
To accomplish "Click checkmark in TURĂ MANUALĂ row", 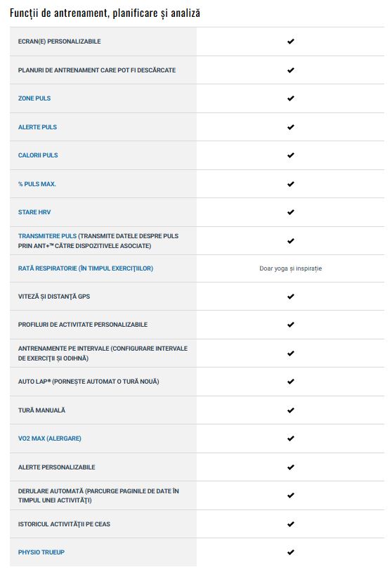I will (x=291, y=410).
